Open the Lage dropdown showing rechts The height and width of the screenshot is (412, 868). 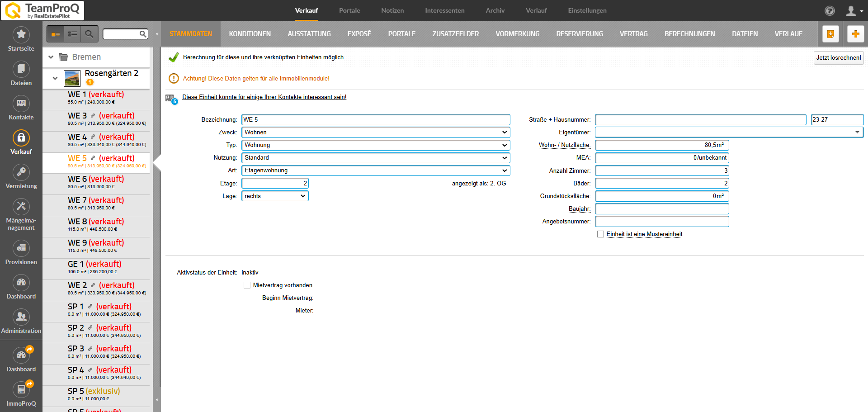click(x=275, y=196)
